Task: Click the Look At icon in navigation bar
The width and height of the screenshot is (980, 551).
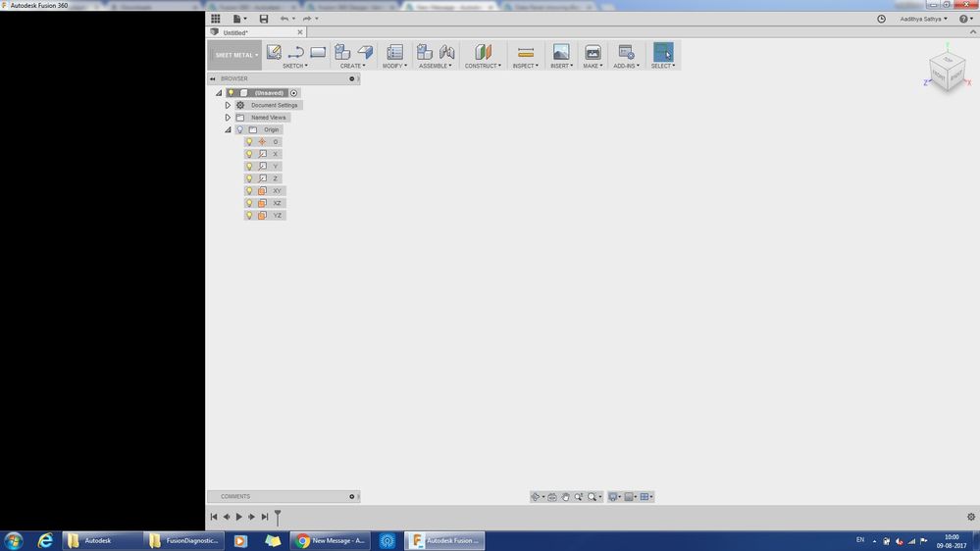Action: click(x=552, y=497)
